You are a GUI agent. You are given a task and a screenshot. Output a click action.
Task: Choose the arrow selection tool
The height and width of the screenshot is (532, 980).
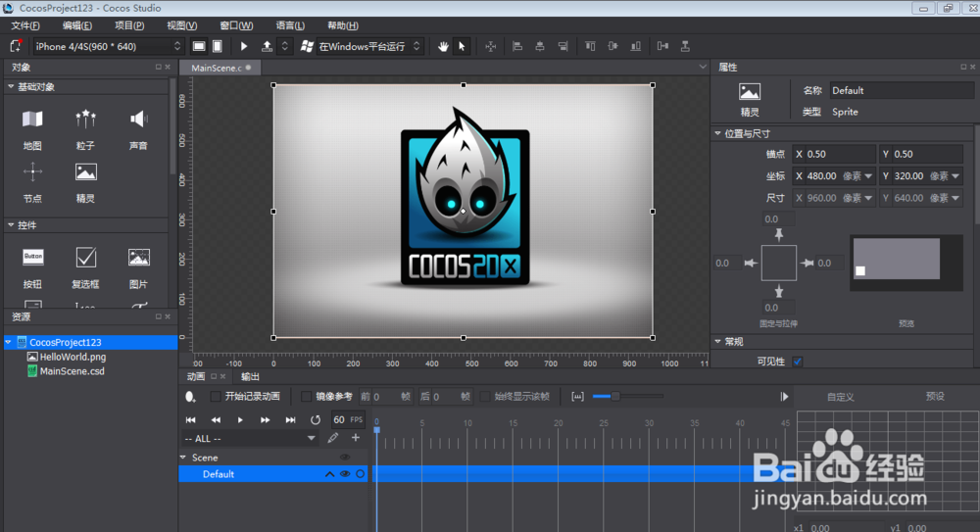[x=462, y=46]
